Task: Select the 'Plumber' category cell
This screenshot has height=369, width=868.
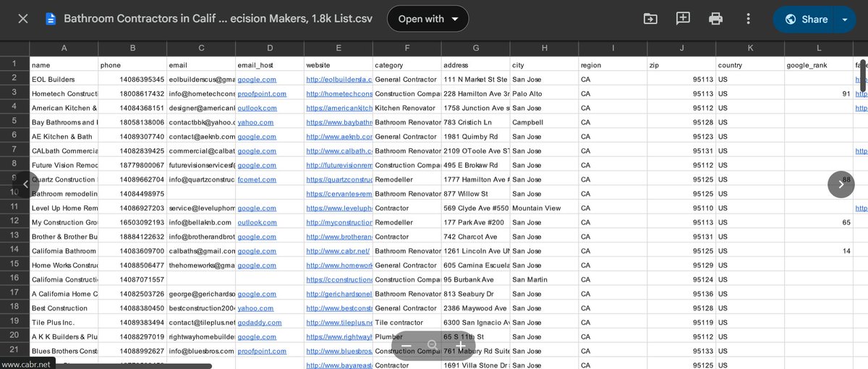Action: (x=407, y=337)
